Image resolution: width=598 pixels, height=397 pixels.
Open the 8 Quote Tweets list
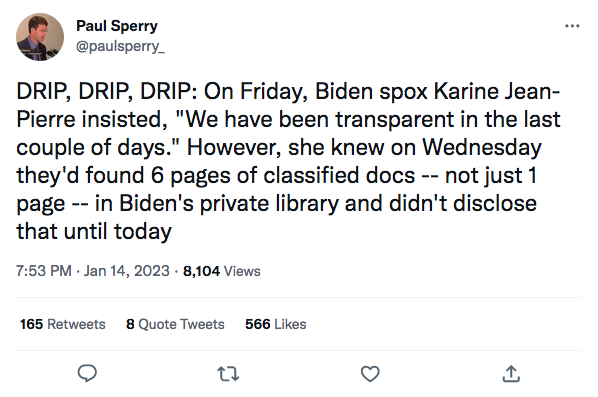click(x=175, y=324)
